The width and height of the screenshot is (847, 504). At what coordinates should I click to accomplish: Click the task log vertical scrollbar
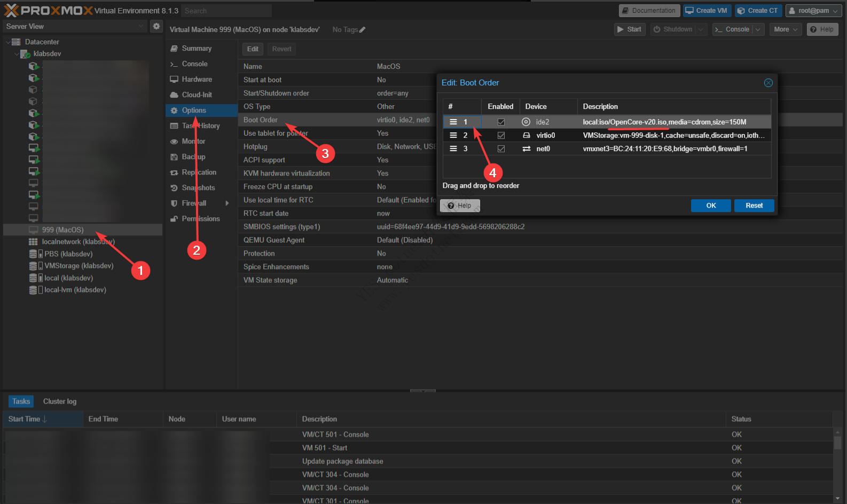[x=837, y=443]
